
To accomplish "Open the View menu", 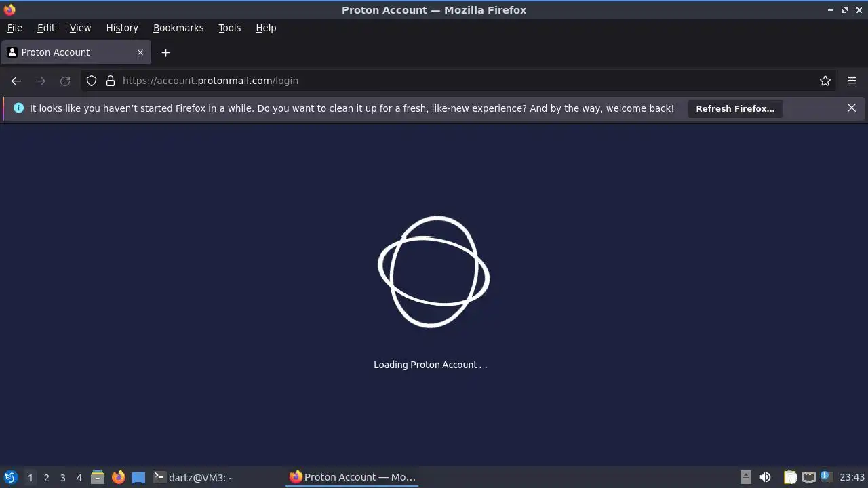I will (x=80, y=28).
